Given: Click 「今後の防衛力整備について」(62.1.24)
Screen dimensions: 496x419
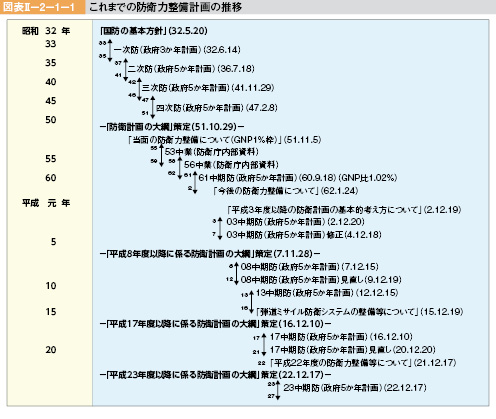Looking at the screenshot, I should pos(286,191).
